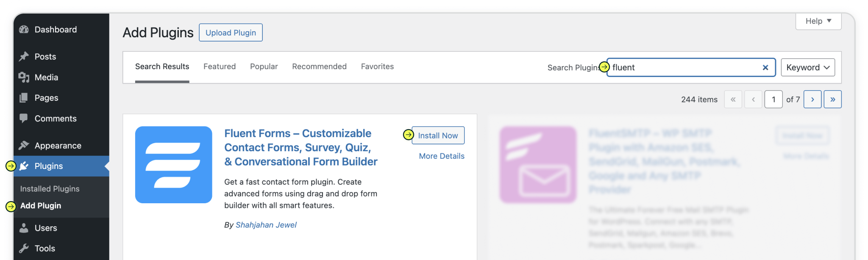Clear the plugin search field

point(765,67)
